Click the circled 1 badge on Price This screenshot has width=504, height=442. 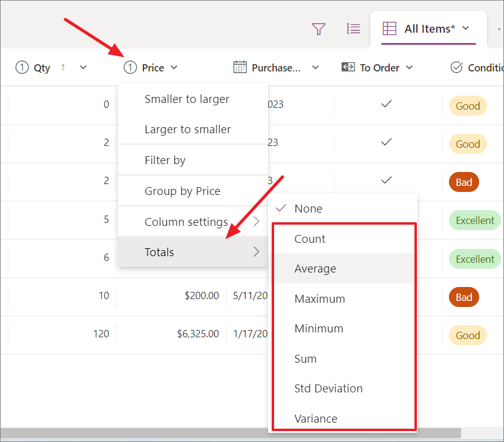coord(129,67)
